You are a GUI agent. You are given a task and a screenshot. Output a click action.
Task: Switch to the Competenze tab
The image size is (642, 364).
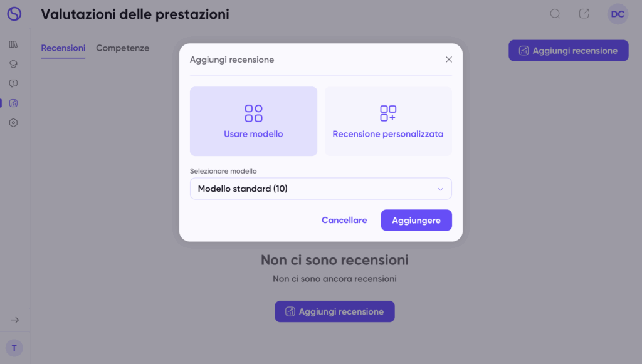(x=122, y=48)
